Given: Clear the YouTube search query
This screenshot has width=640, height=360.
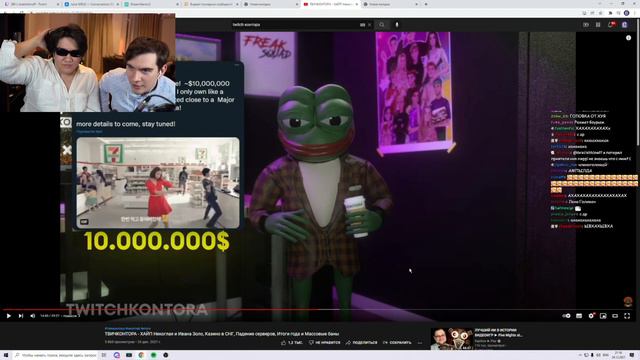Looking at the screenshot, I should click(369, 24).
